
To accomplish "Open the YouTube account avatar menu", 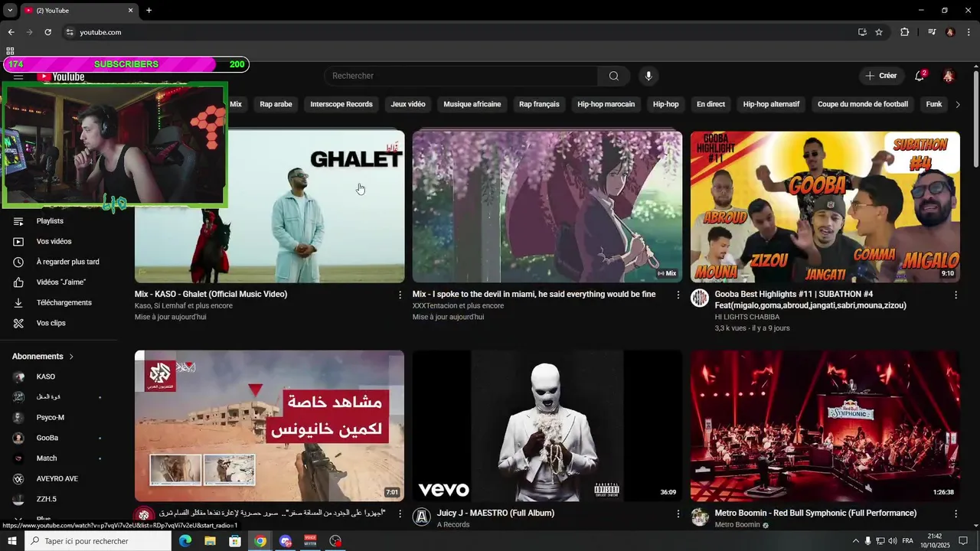I will coord(949,76).
